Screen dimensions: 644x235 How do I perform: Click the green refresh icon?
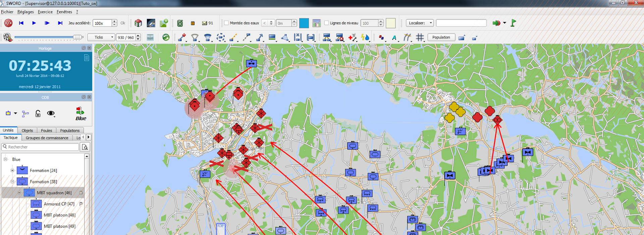click(x=166, y=38)
